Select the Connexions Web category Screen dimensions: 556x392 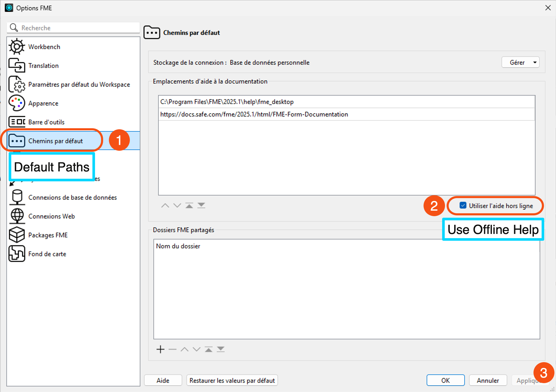click(73, 216)
